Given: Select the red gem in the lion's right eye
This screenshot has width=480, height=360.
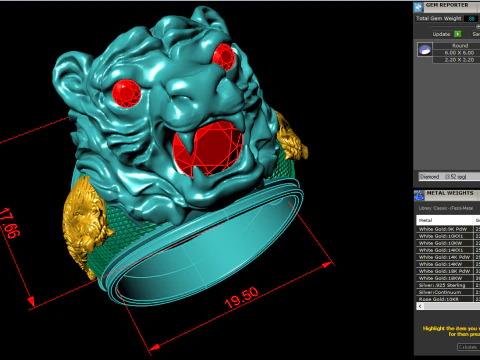Looking at the screenshot, I should 224,57.
